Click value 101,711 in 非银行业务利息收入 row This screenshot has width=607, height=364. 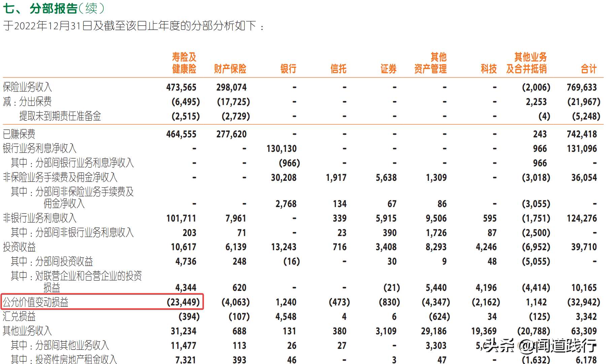(x=181, y=218)
